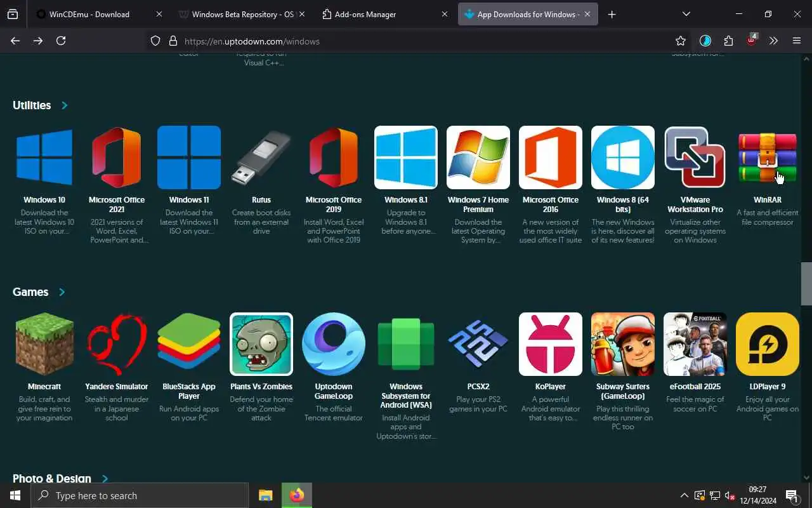The image size is (812, 508).
Task: Open the notification center icon
Action: point(792,495)
